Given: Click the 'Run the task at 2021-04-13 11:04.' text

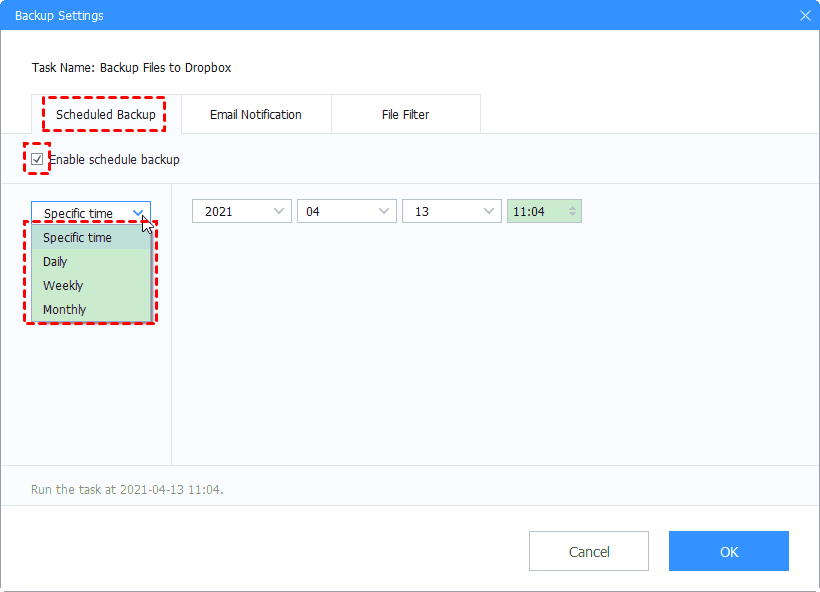Looking at the screenshot, I should click(x=127, y=489).
